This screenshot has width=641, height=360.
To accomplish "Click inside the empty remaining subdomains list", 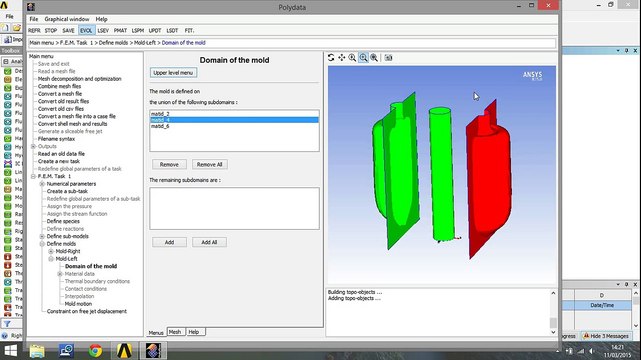I will (x=234, y=208).
